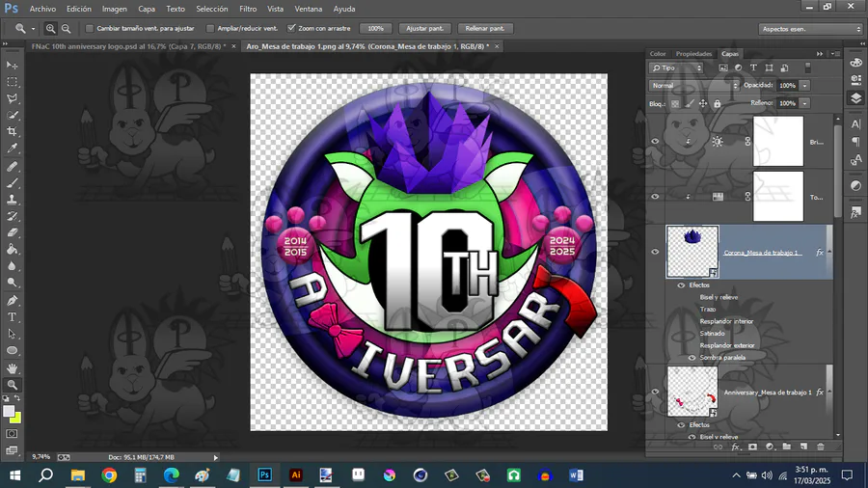Screen dimensions: 868x488
Task: Toggle Sombra paralela effect visibility
Action: point(692,358)
